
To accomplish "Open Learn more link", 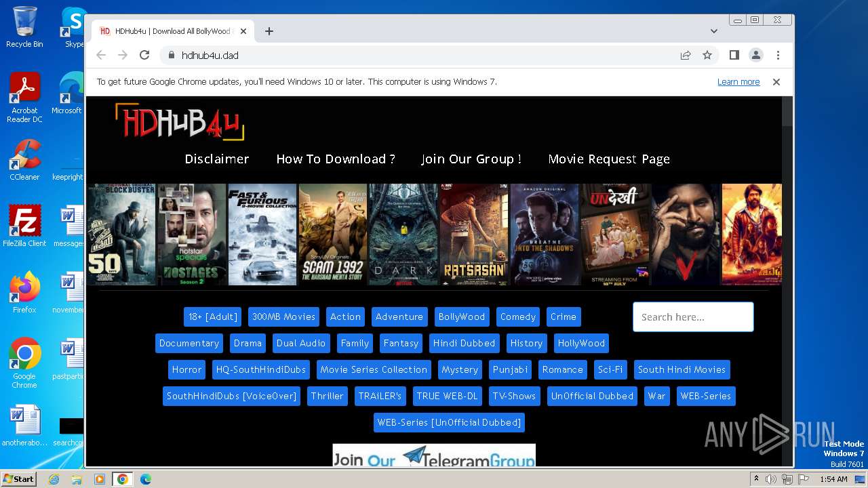I will 738,82.
